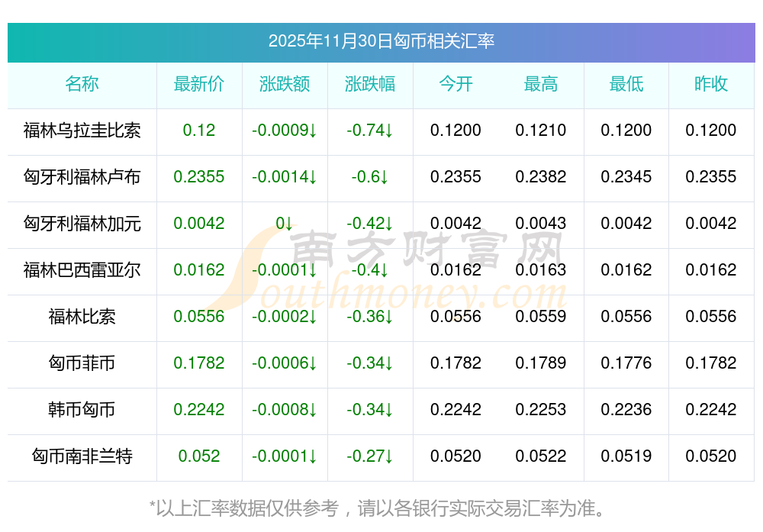Select the 最新价 column header
This screenshot has height=532, width=763.
point(199,85)
